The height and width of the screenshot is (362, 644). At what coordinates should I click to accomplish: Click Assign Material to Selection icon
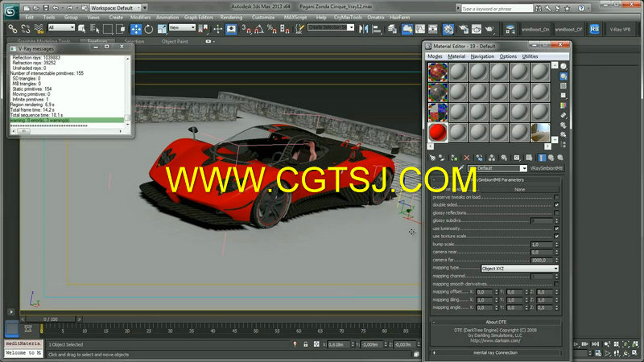pos(454,158)
